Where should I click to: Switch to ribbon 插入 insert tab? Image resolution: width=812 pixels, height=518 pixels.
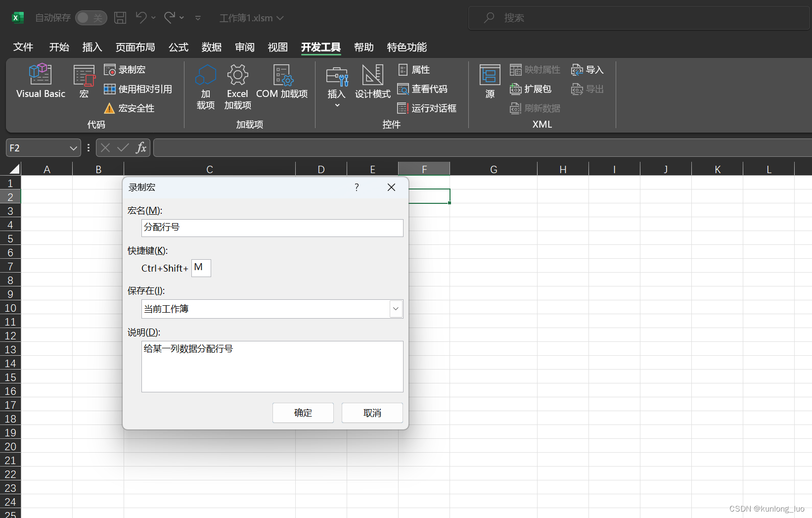coord(92,47)
